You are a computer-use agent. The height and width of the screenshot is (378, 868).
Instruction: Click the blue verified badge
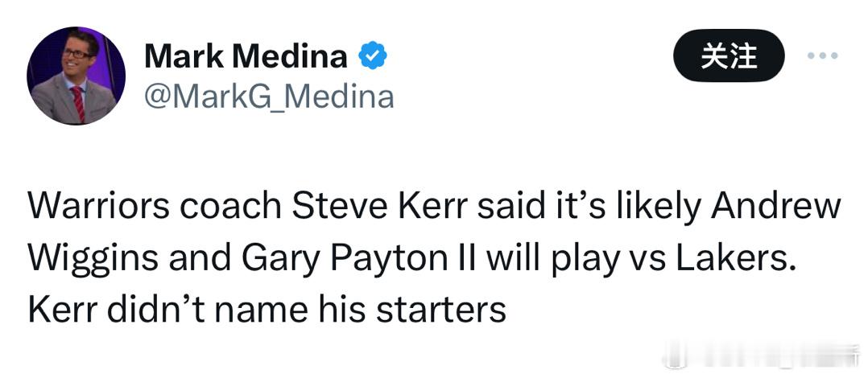[x=372, y=56]
